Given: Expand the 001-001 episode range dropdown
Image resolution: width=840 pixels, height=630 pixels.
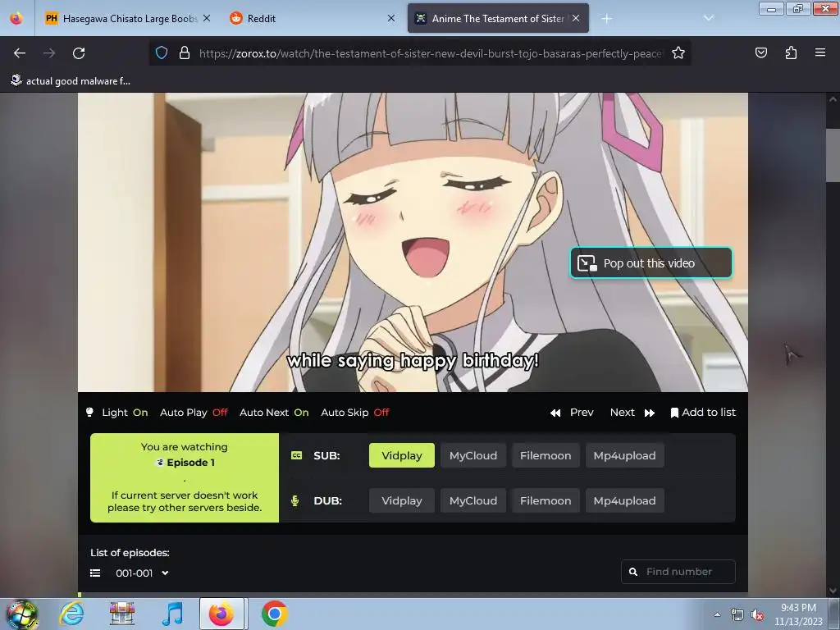Looking at the screenshot, I should 142,573.
